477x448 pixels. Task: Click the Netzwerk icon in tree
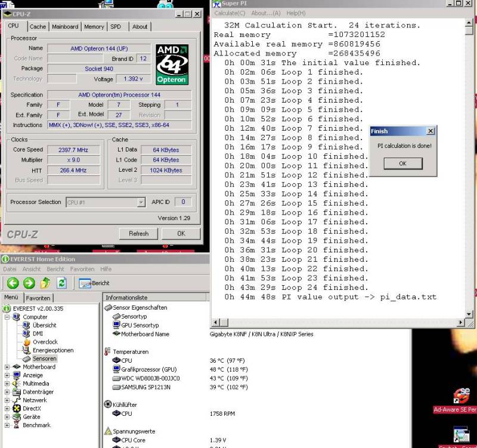click(x=17, y=400)
